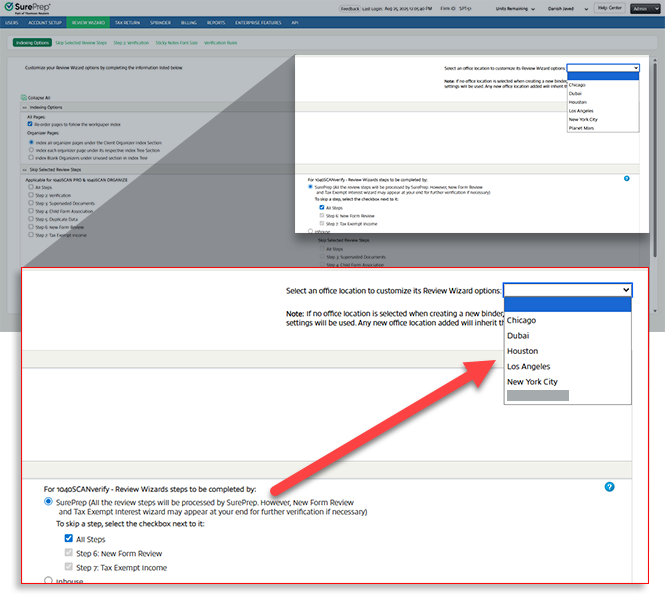This screenshot has height=608, width=665.
Task: Go to the Step 2: Verification tab
Action: coord(131,43)
